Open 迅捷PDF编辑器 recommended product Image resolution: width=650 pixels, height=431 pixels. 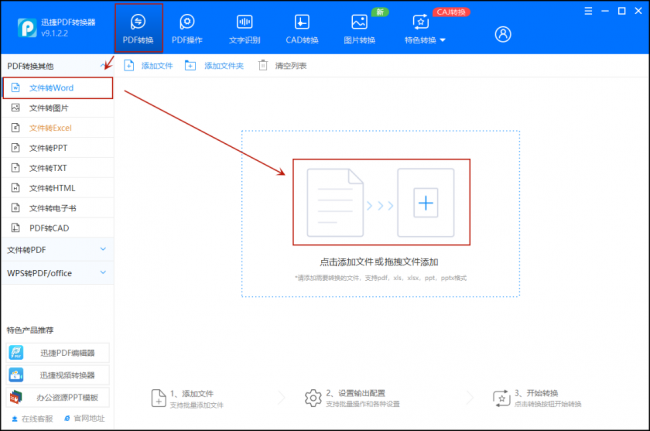(58, 353)
